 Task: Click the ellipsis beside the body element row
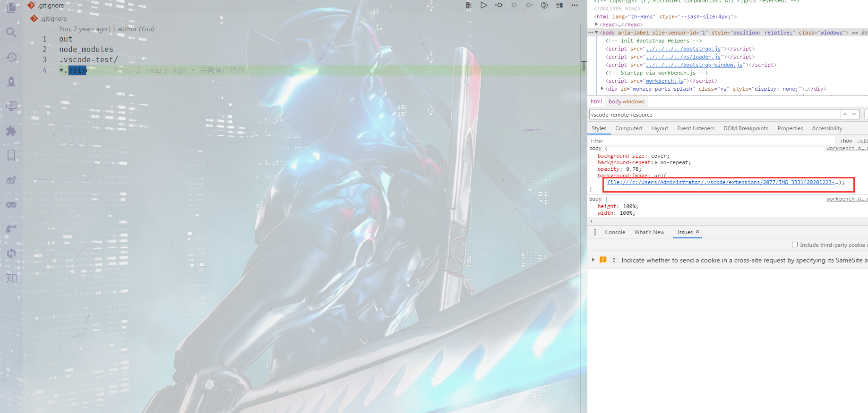[x=591, y=33]
